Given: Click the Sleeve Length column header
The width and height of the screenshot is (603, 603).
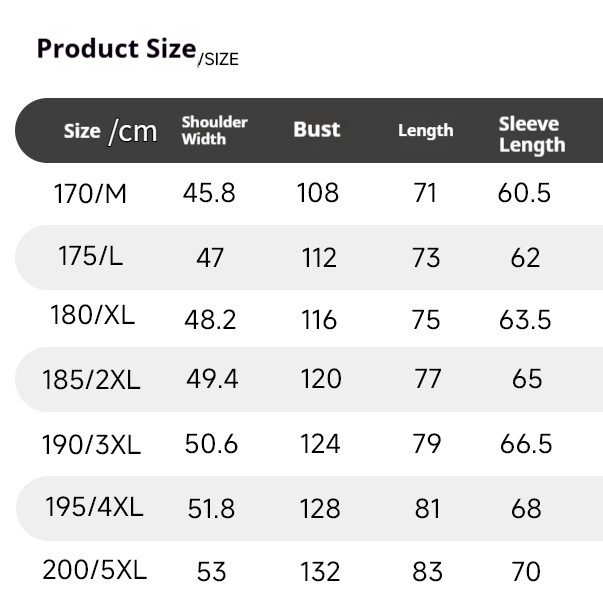Looking at the screenshot, I should pos(531,134).
